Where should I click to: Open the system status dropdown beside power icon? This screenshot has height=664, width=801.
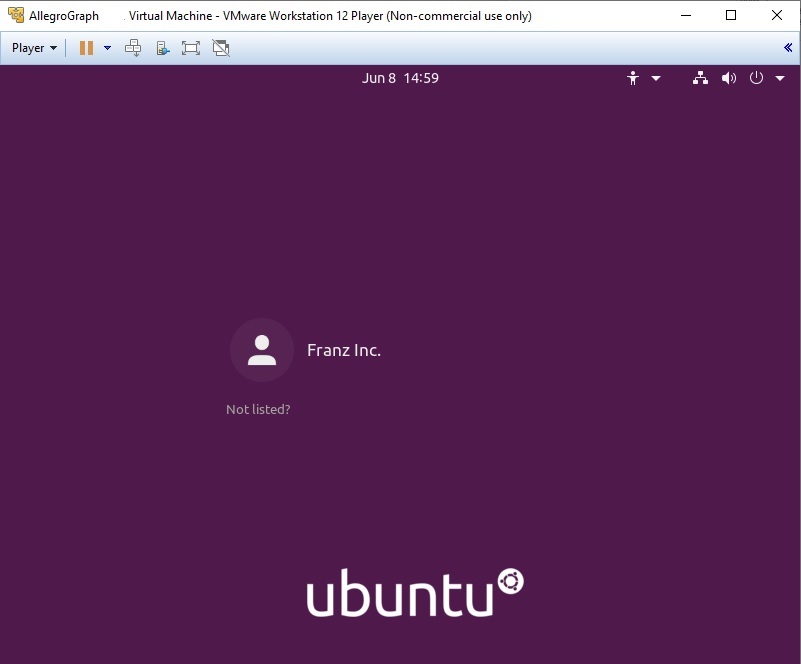click(780, 77)
